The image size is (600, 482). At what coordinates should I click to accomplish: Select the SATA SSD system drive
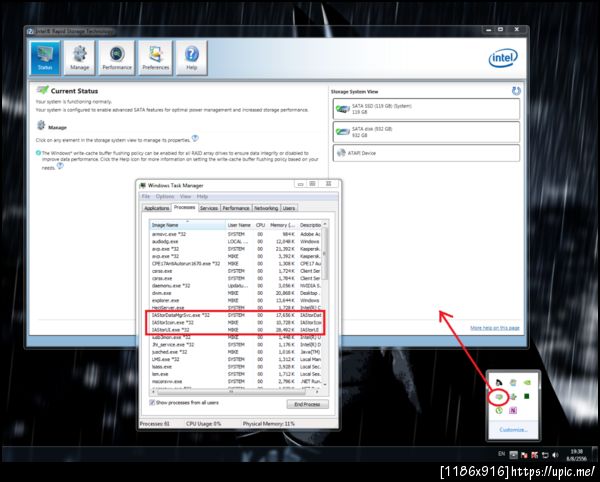(x=426, y=109)
